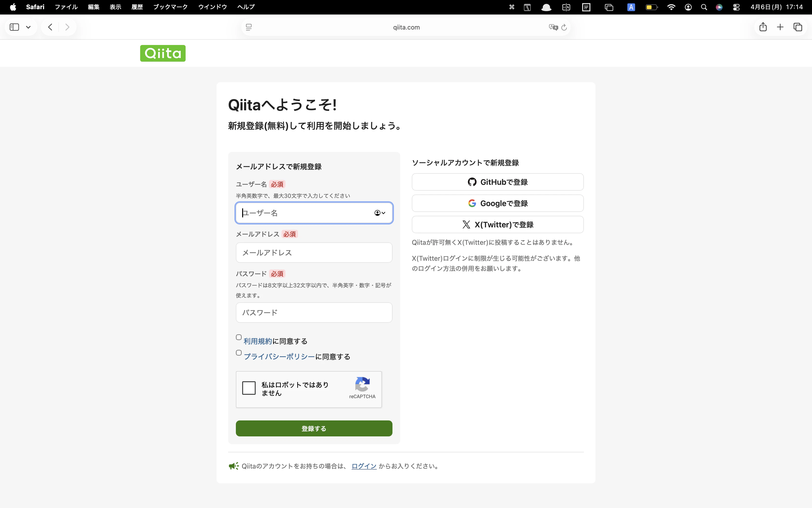This screenshot has width=812, height=508.
Task: Check the プライバシーポリシーに同意する checkbox
Action: point(239,353)
